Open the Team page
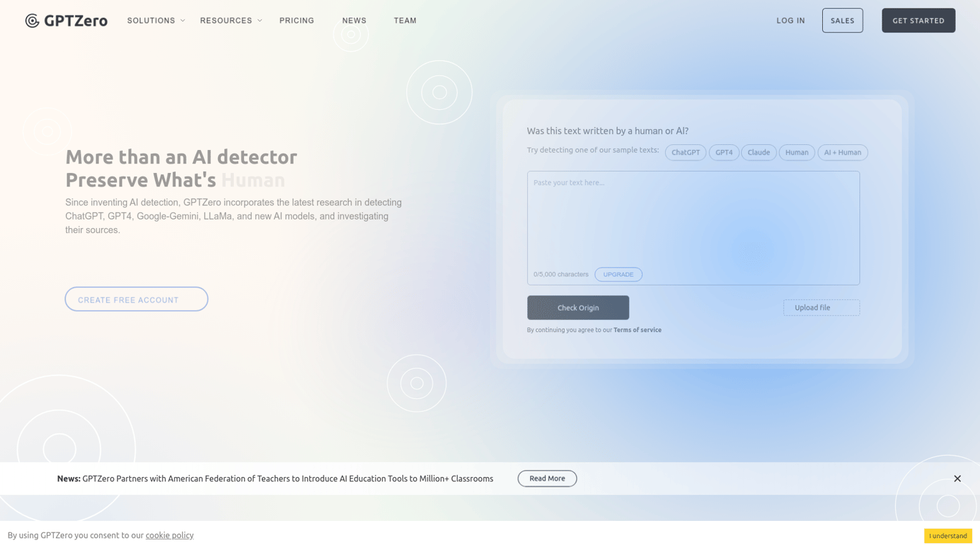This screenshot has height=551, width=980. [x=405, y=21]
